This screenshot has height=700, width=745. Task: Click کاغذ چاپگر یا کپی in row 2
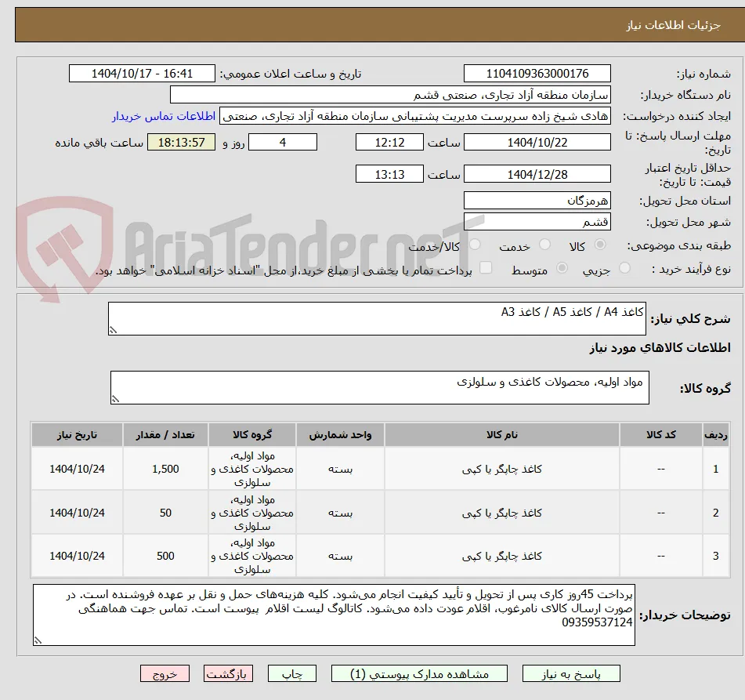[501, 513]
